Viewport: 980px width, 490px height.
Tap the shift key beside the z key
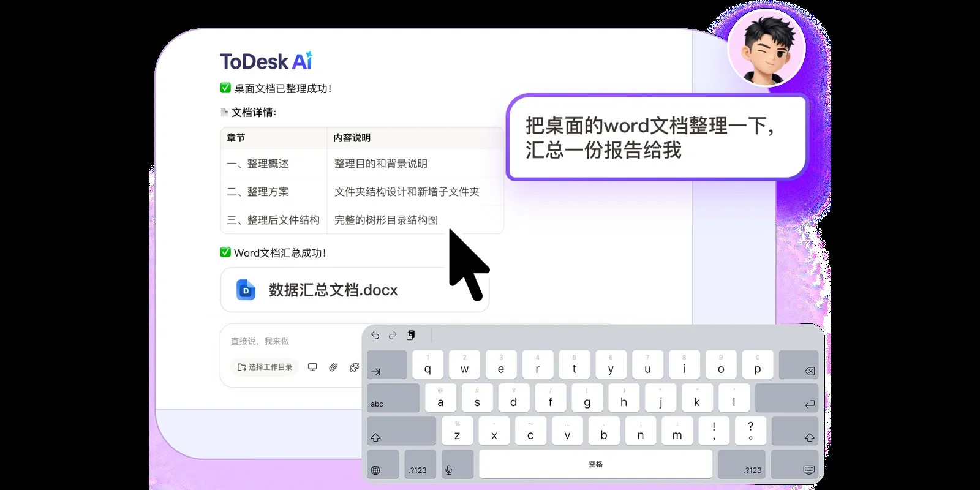(401, 431)
